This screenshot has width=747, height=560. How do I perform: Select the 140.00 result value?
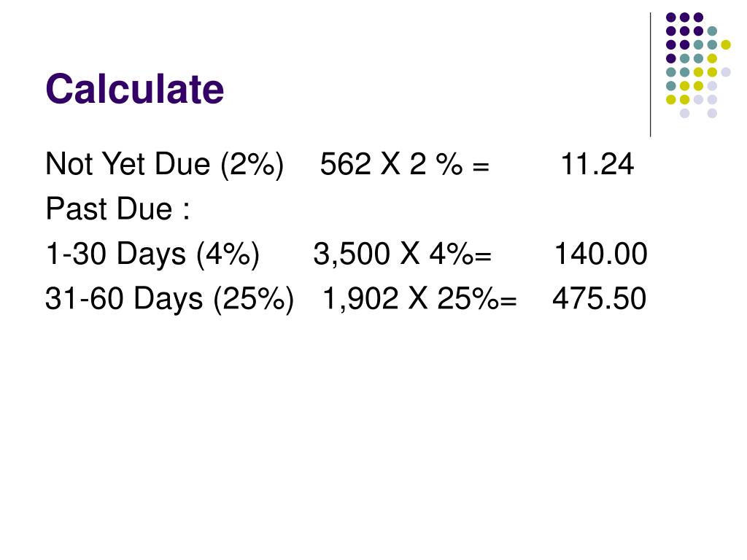[x=601, y=254]
